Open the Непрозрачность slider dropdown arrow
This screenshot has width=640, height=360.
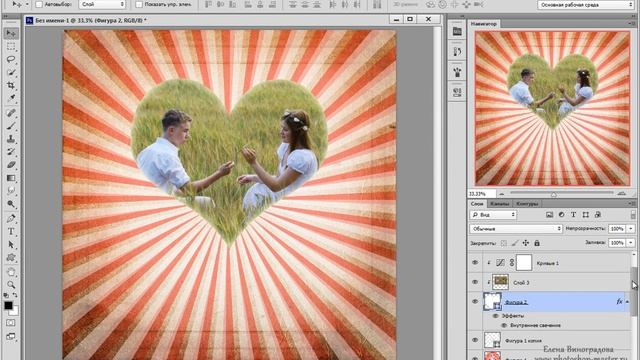pyautogui.click(x=631, y=229)
